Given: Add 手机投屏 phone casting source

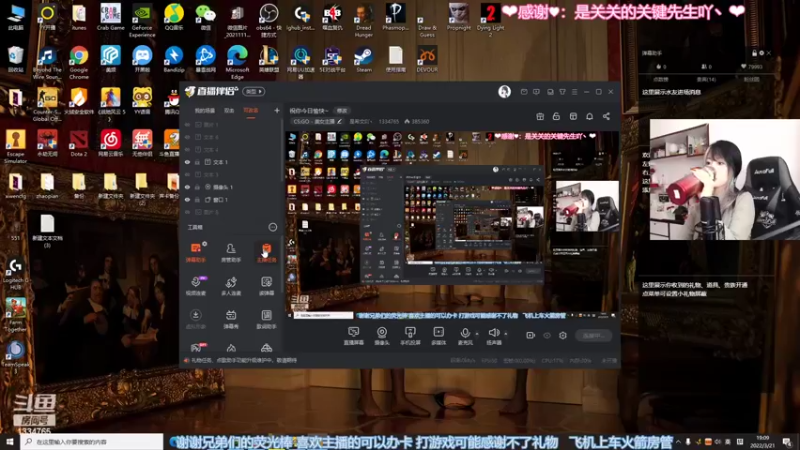Looking at the screenshot, I should pos(410,336).
